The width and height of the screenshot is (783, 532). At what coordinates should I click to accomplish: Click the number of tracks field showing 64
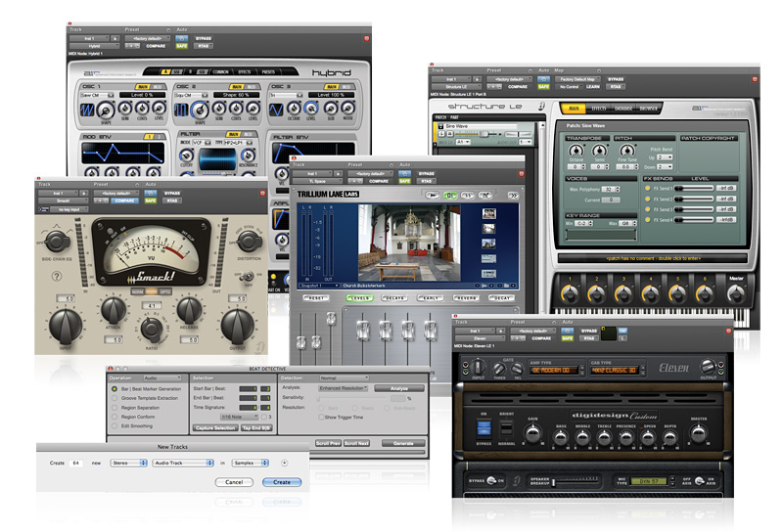pyautogui.click(x=76, y=464)
